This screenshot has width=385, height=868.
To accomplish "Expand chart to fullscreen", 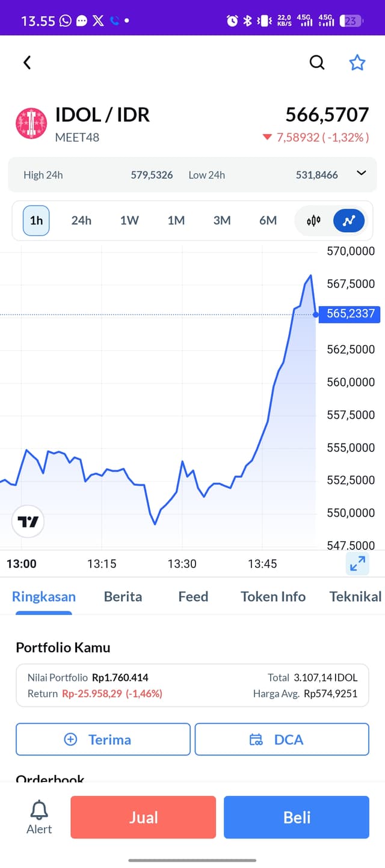I will pyautogui.click(x=357, y=563).
